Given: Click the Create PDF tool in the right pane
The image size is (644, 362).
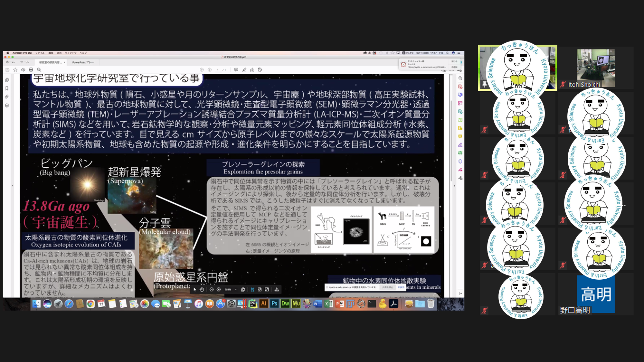Looking at the screenshot, I should click(460, 87).
